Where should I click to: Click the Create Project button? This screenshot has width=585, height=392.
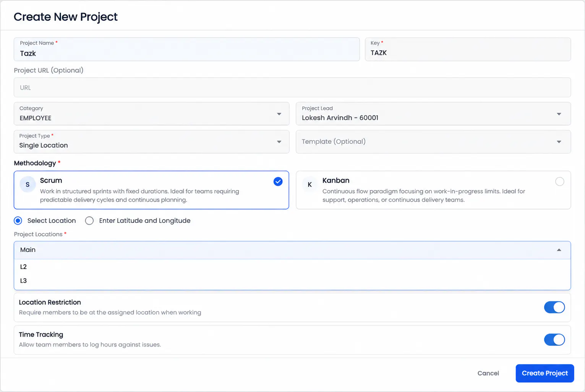click(545, 373)
